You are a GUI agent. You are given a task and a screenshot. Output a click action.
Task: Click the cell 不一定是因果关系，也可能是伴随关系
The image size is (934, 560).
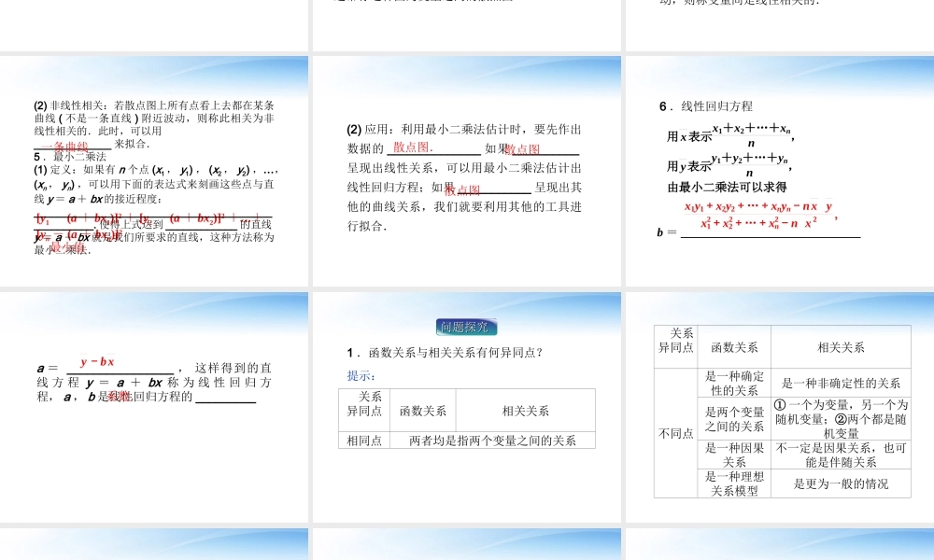[x=842, y=455]
